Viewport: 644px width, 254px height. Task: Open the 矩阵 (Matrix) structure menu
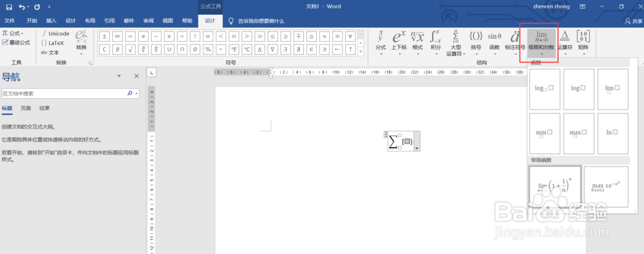[x=583, y=43]
